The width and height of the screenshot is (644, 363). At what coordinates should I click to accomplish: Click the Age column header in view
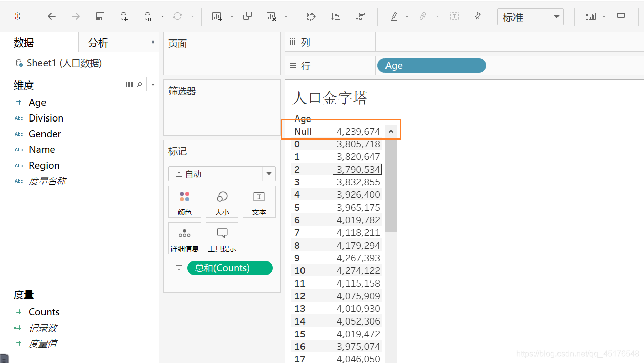(303, 119)
